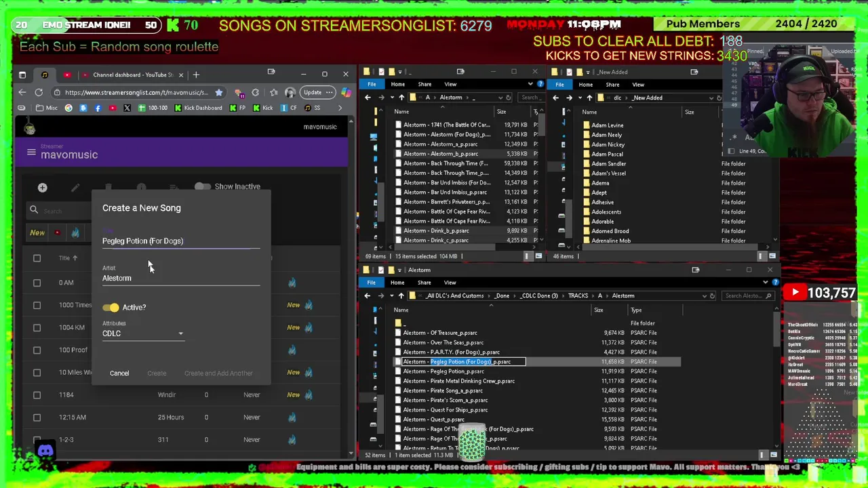Image resolution: width=868 pixels, height=488 pixels.
Task: Open the Share tab in _New Added window
Action: 612,85
